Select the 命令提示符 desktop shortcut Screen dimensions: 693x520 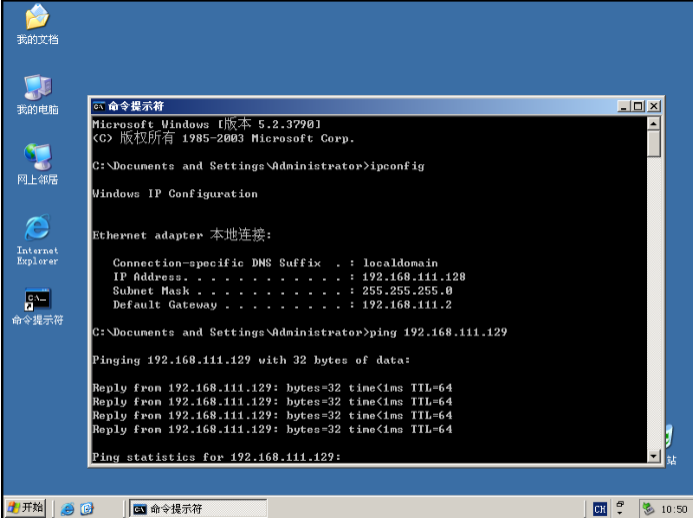pyautogui.click(x=37, y=307)
